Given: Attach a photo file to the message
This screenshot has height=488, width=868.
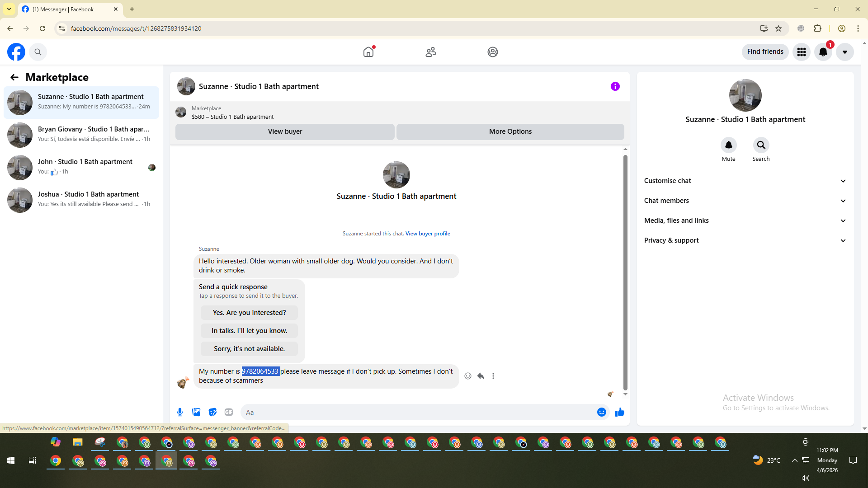Looking at the screenshot, I should 196,412.
